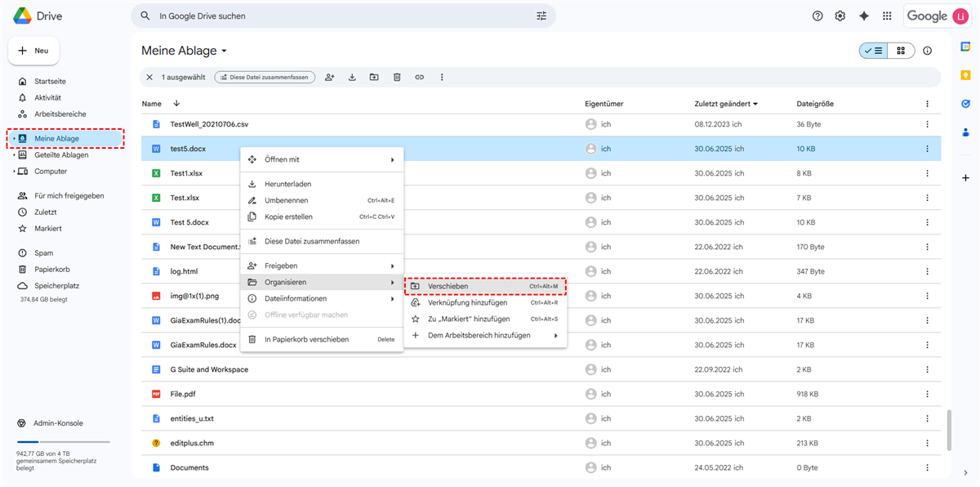
Task: Expand the Computer tree item
Action: click(x=15, y=172)
